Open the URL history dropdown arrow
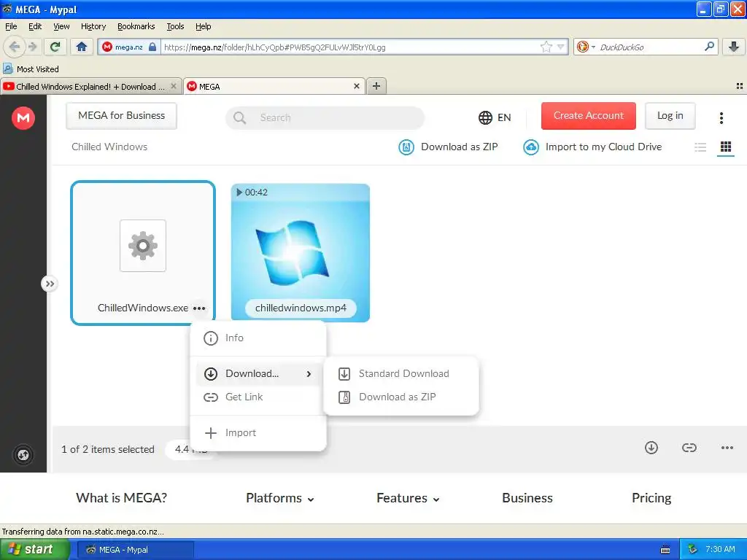The image size is (747, 560). point(561,47)
